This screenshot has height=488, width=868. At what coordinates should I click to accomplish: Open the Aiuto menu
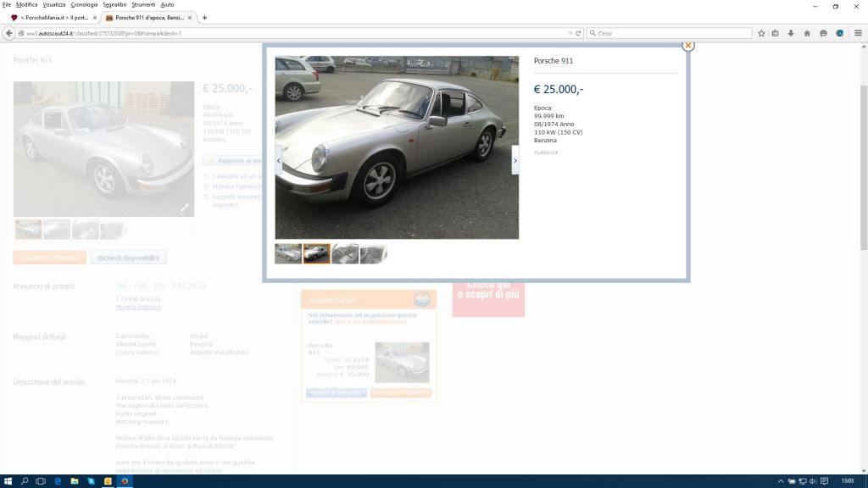tap(167, 4)
